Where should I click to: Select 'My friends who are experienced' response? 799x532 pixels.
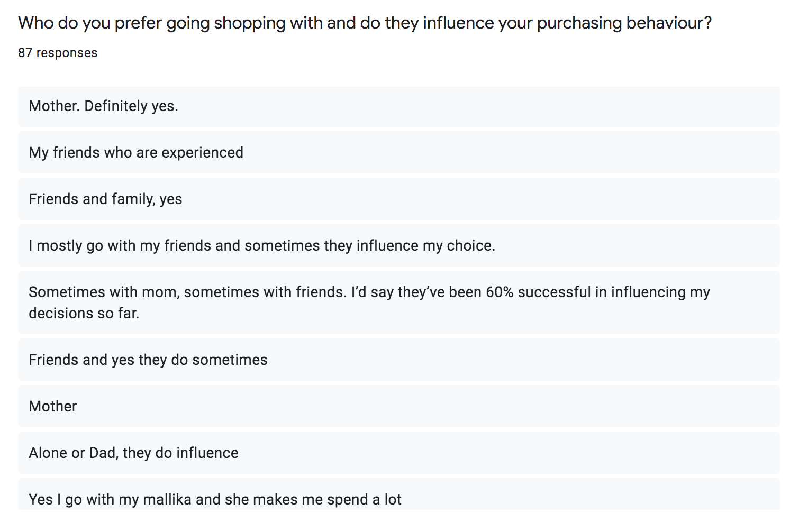click(399, 152)
